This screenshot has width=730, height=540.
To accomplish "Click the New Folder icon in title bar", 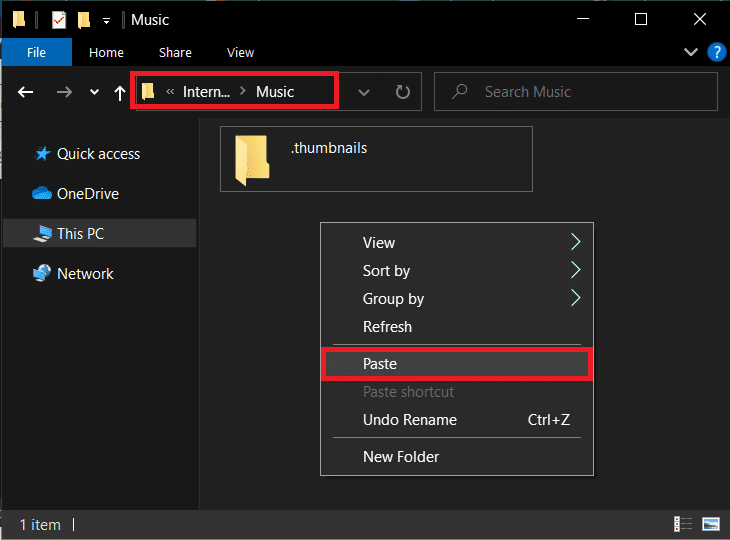I will point(84,20).
